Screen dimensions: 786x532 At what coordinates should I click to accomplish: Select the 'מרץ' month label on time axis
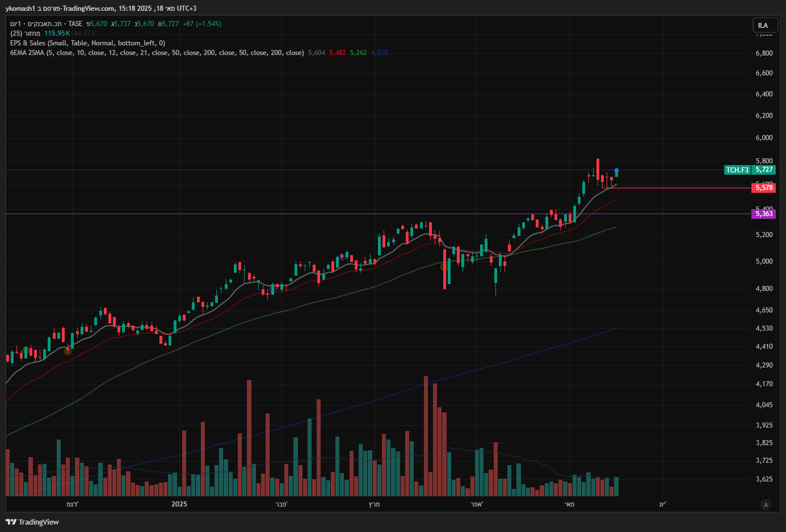(374, 504)
